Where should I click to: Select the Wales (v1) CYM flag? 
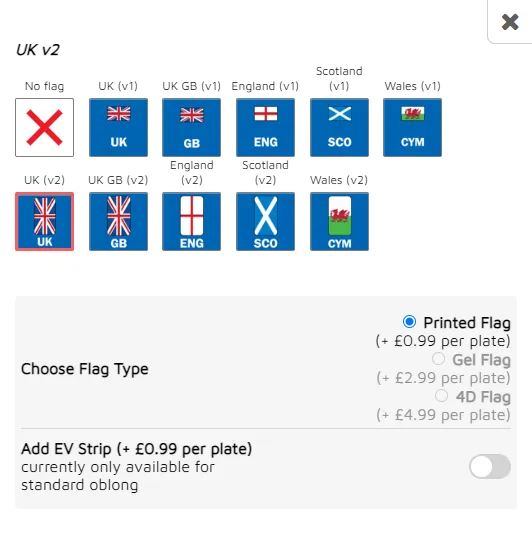point(413,127)
